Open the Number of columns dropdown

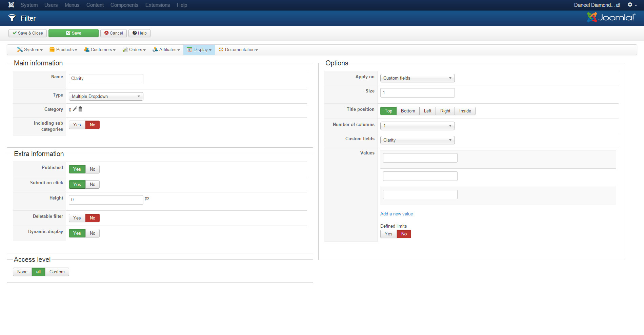(x=418, y=126)
